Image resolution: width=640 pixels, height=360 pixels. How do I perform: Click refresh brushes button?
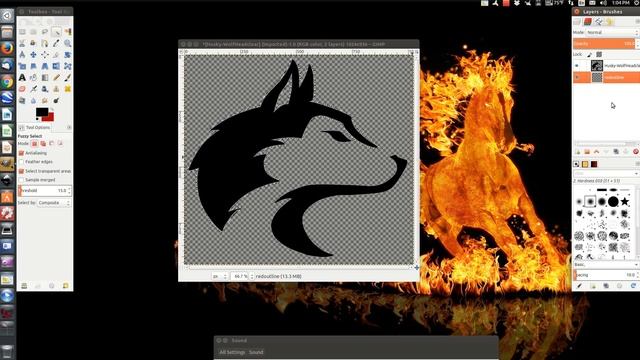click(633, 286)
